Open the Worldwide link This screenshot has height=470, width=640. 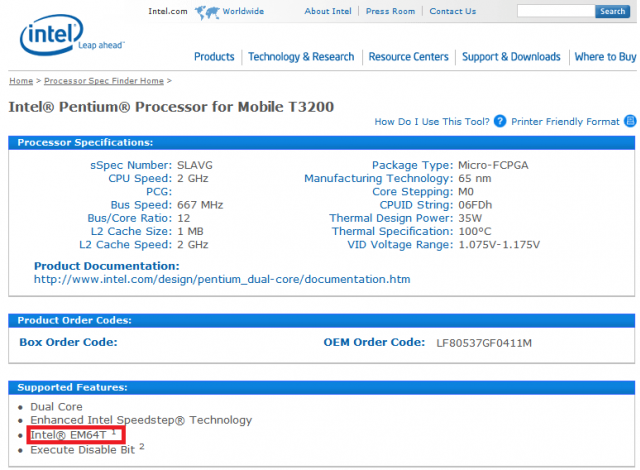[x=243, y=11]
